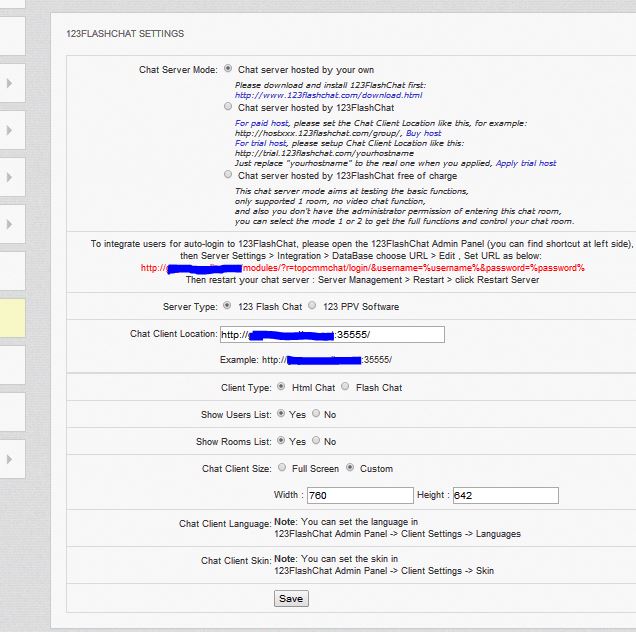The height and width of the screenshot is (632, 636).
Task: Choose Full Screen chat client size
Action: click(282, 468)
